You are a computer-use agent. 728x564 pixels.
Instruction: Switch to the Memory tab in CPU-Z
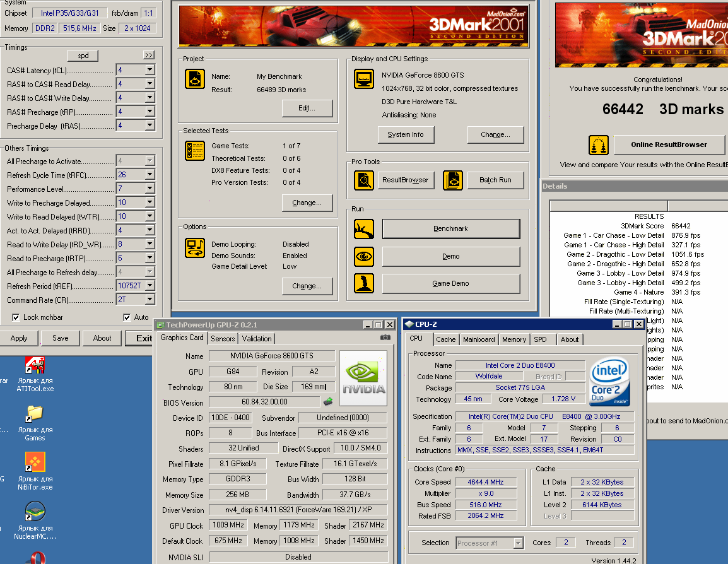point(514,340)
